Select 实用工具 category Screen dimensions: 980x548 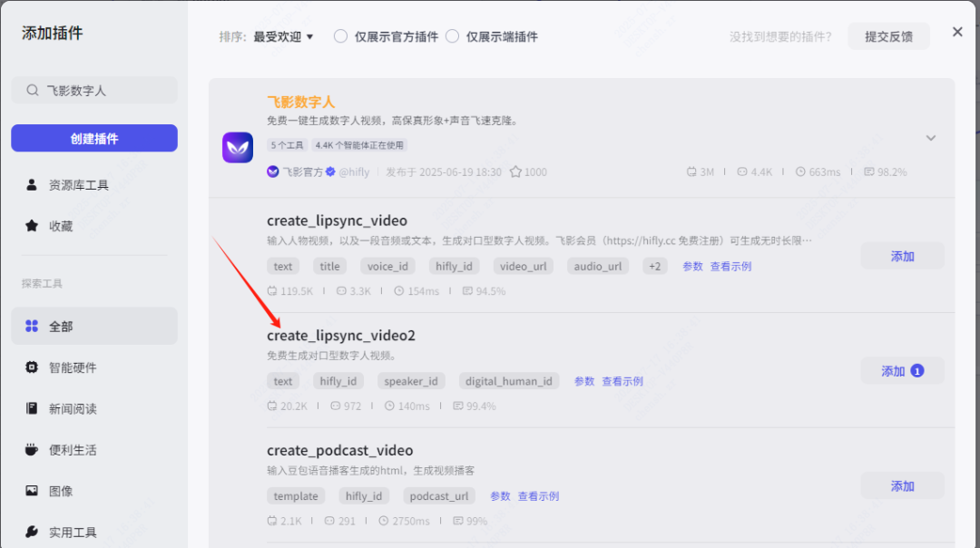(94, 533)
